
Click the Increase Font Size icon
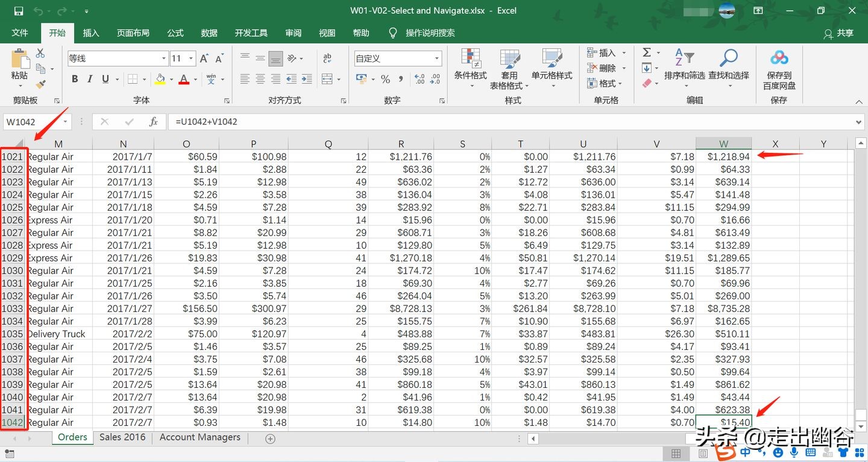coord(204,58)
